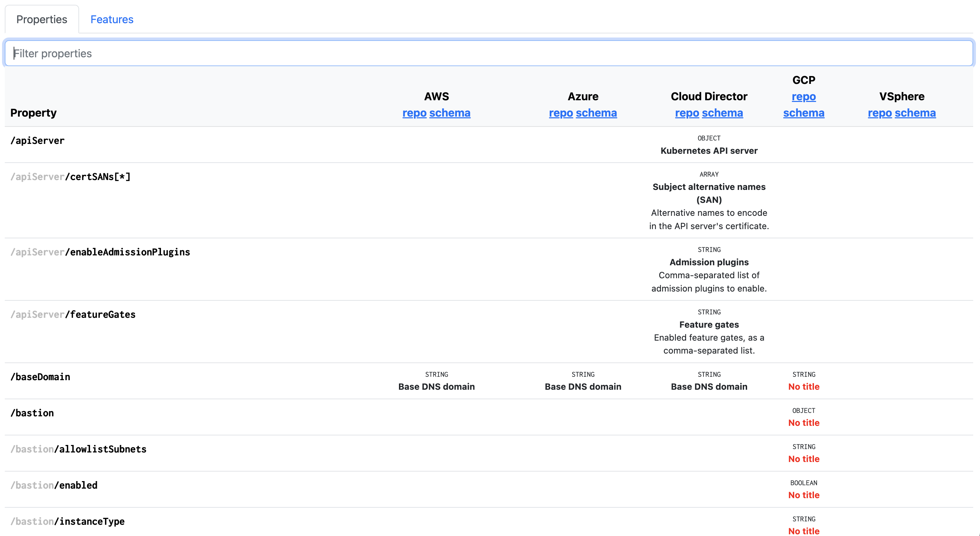Click the /apiServer/certSANs[*] property row
The width and height of the screenshot is (980, 536).
click(x=70, y=177)
